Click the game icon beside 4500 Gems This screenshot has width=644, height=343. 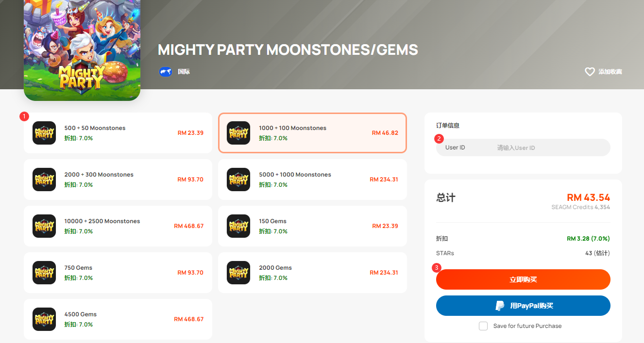coord(44,319)
